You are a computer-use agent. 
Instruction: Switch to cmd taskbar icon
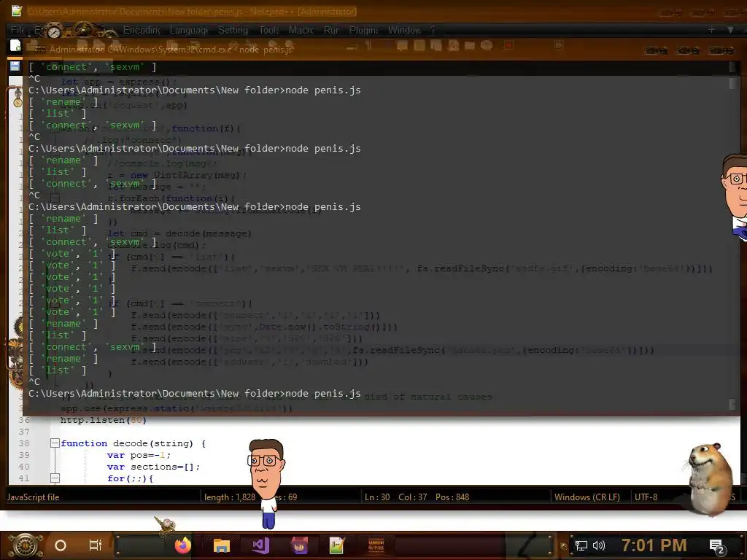(x=376, y=545)
